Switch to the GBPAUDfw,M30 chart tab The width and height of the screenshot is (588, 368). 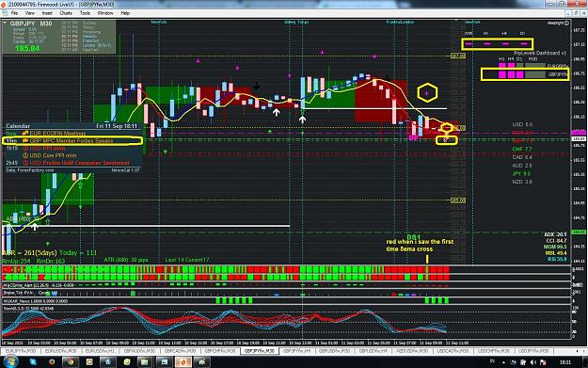tap(139, 351)
